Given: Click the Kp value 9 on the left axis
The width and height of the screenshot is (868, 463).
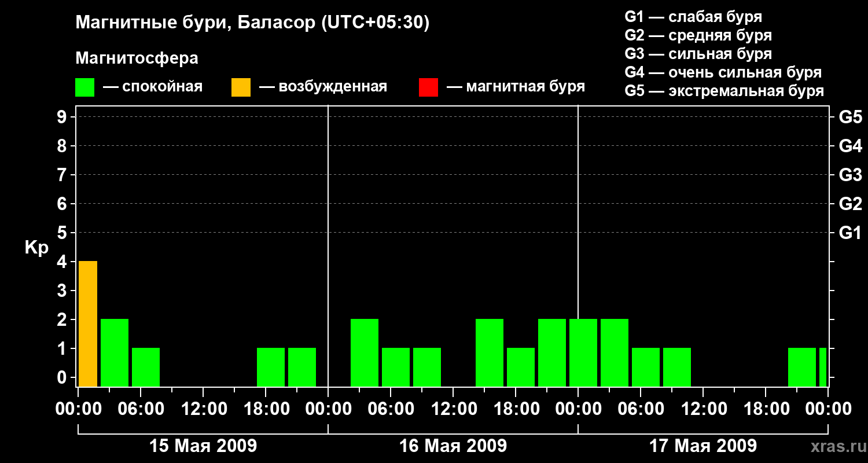Looking at the screenshot, I should (x=63, y=117).
